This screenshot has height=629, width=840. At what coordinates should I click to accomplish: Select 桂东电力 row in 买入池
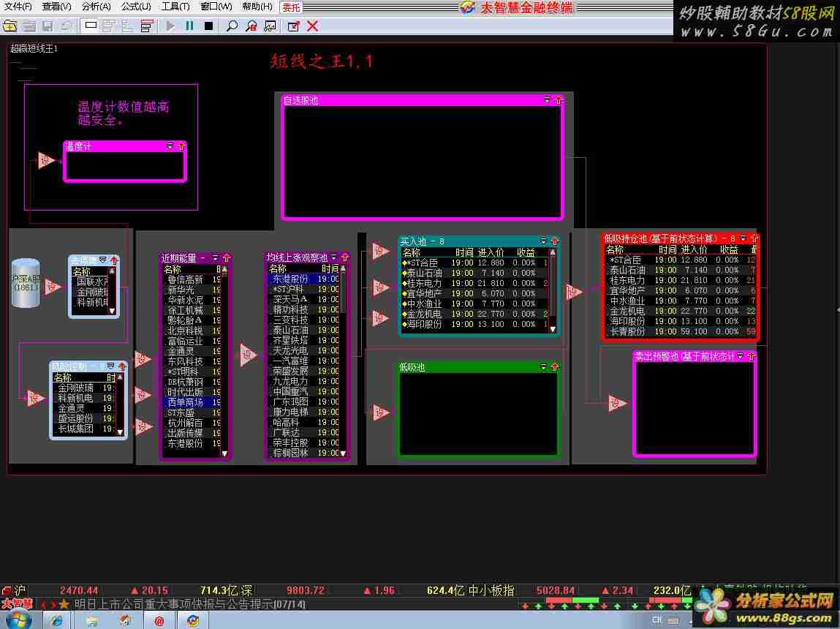(x=475, y=283)
